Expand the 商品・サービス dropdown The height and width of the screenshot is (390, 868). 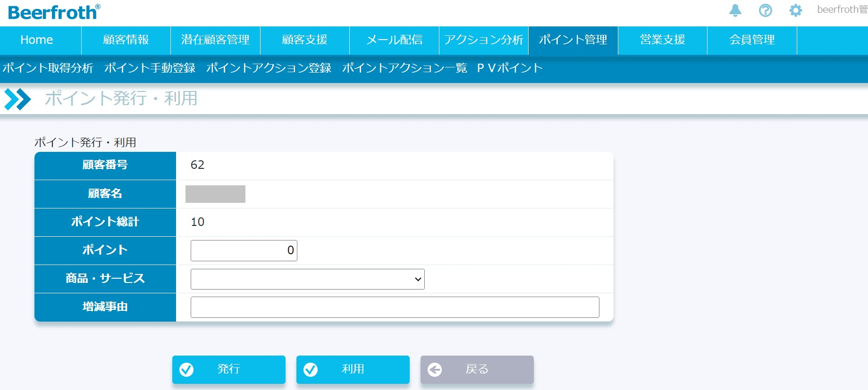pyautogui.click(x=307, y=279)
